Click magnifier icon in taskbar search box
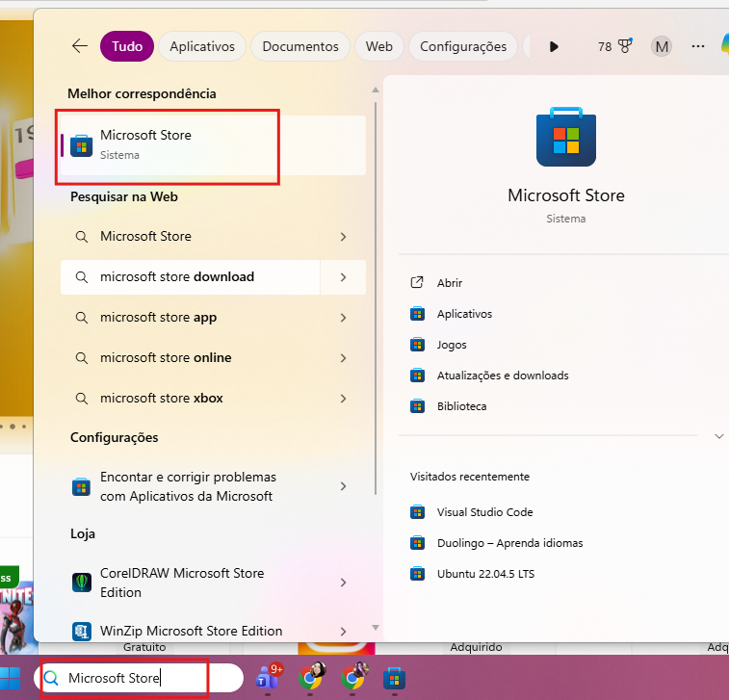This screenshot has height=700, width=729. [x=51, y=678]
